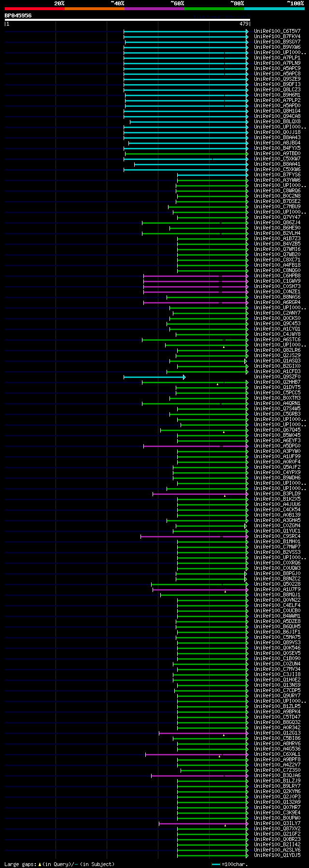Select the UniRef100_B9H6M1 label

pos(277,95)
